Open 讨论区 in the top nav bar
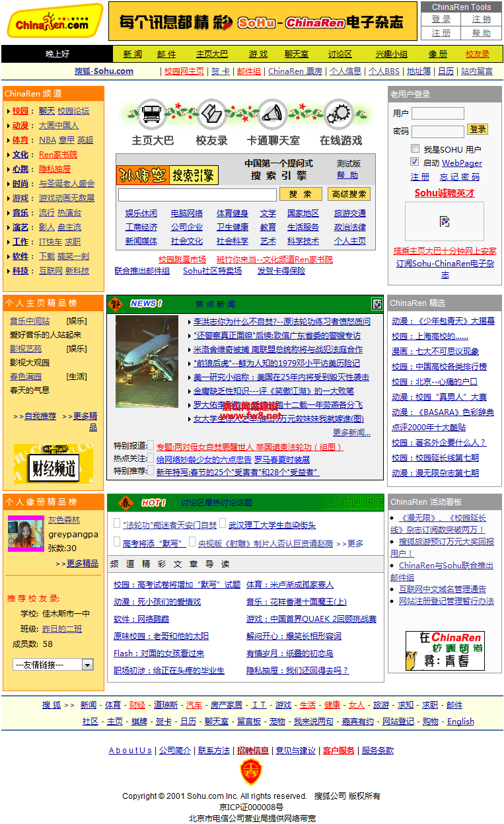This screenshot has height=824, width=504. [340, 54]
